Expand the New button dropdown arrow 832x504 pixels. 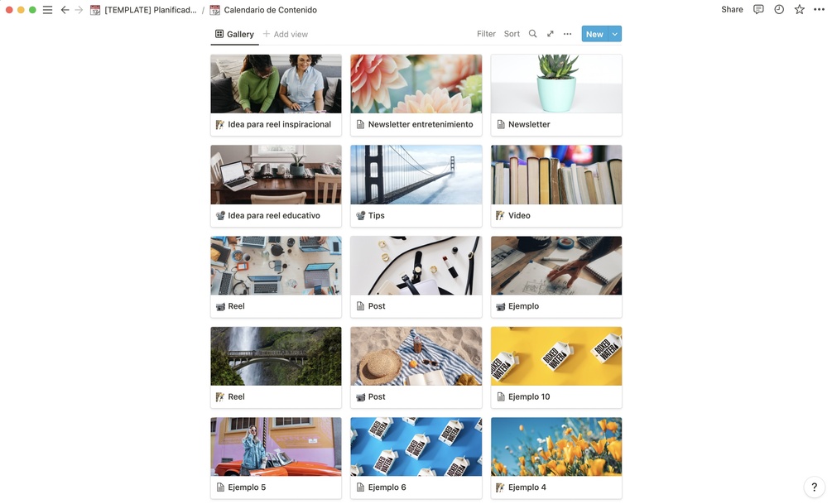pyautogui.click(x=614, y=34)
